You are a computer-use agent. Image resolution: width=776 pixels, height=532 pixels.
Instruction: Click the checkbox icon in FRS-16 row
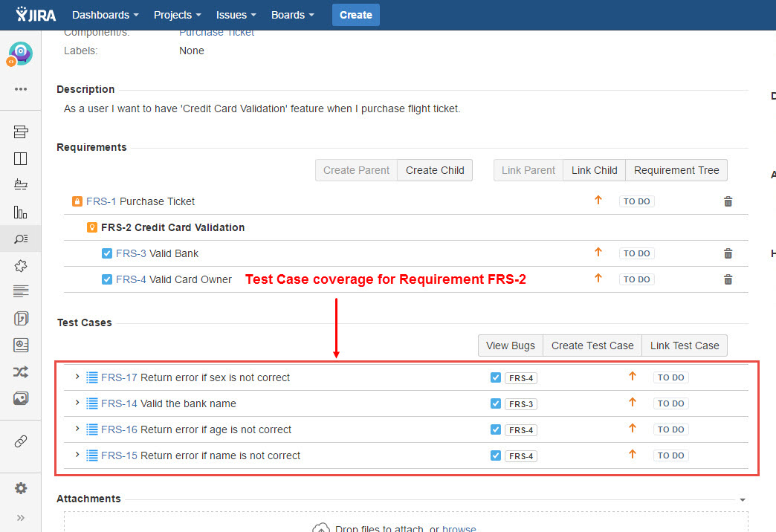495,429
